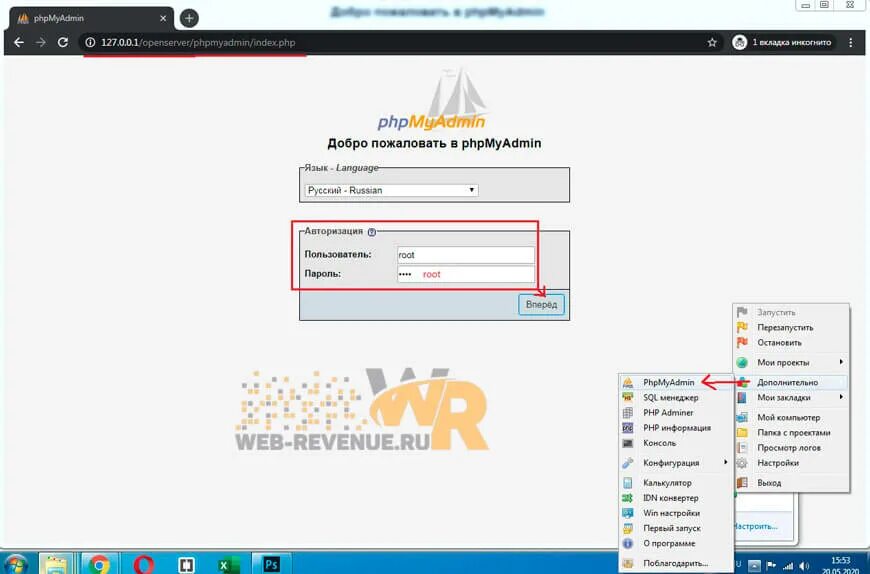Click the Вперед button

[541, 304]
